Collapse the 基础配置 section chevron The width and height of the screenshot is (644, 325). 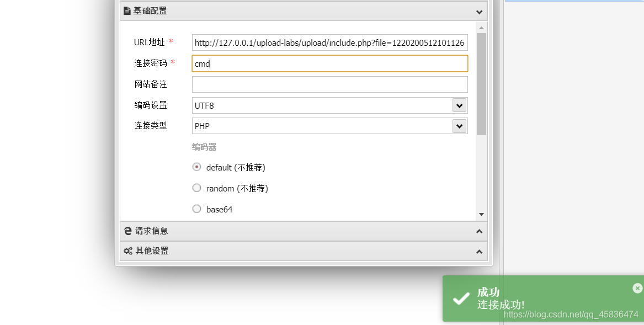[479, 12]
